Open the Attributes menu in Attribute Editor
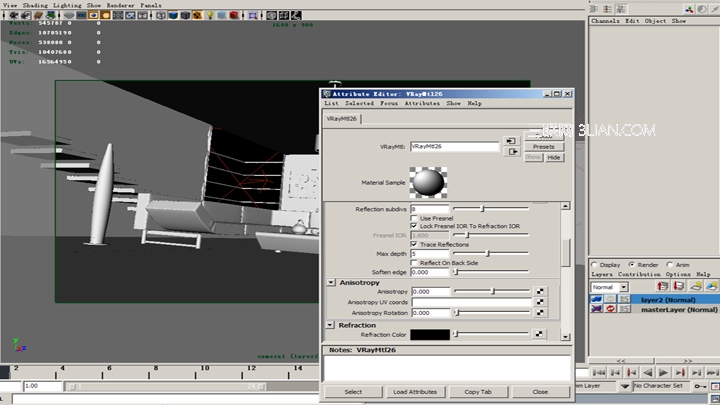The height and width of the screenshot is (405, 720). [422, 103]
